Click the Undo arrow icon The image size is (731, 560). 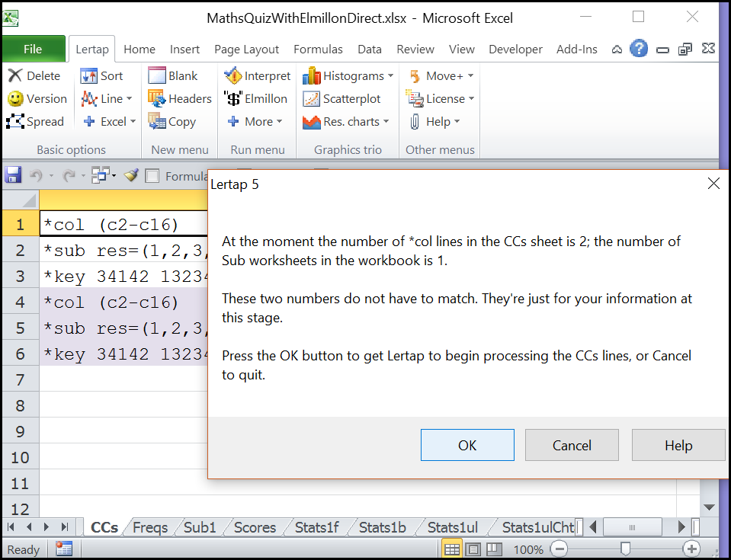coord(36,176)
